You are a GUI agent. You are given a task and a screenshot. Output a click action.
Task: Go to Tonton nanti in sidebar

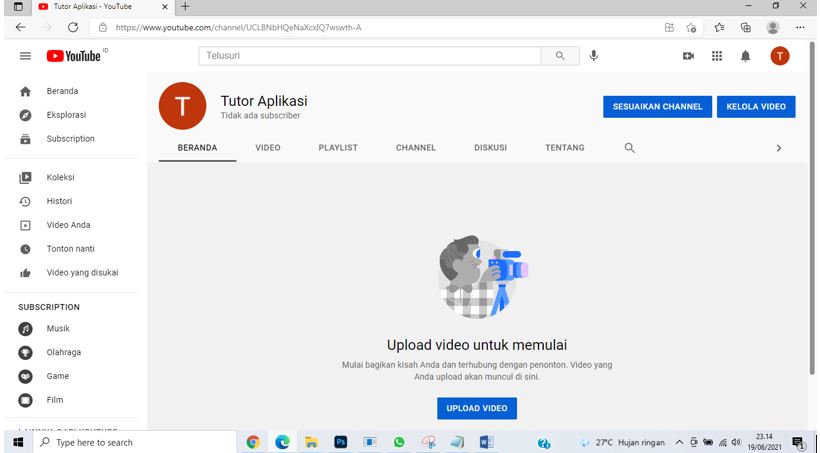click(x=70, y=249)
